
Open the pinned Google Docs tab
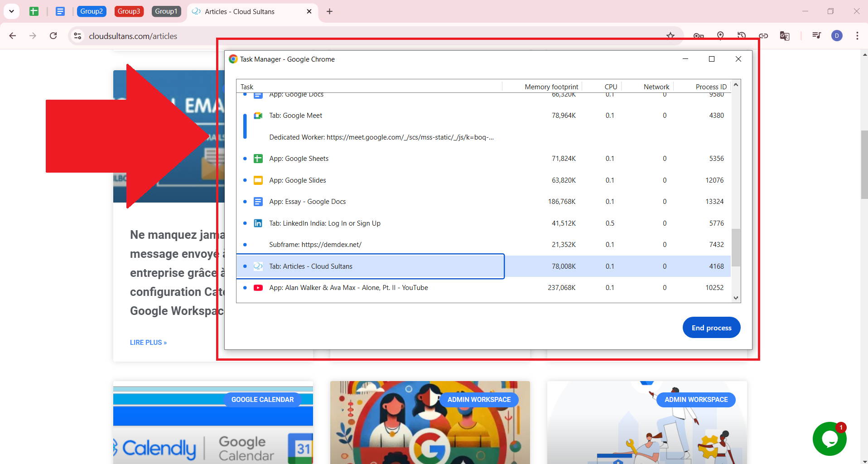(60, 11)
